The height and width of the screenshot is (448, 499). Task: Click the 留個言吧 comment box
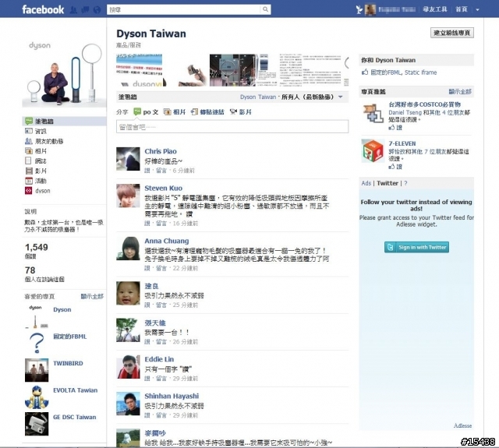232,127
